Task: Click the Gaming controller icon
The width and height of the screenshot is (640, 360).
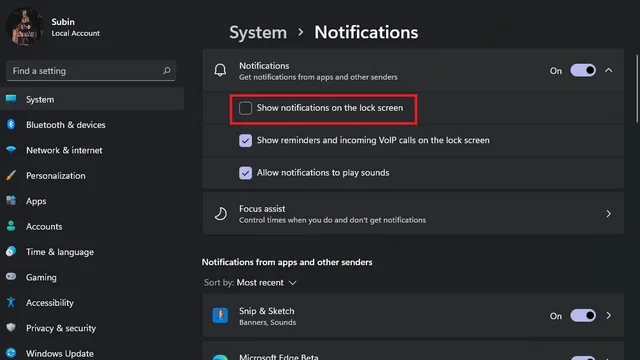Action: pyautogui.click(x=11, y=276)
